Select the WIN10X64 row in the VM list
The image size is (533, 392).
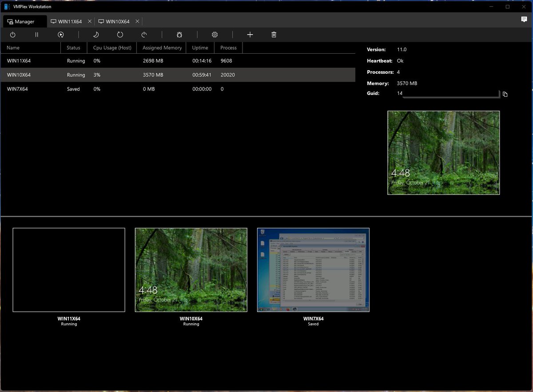coord(178,75)
